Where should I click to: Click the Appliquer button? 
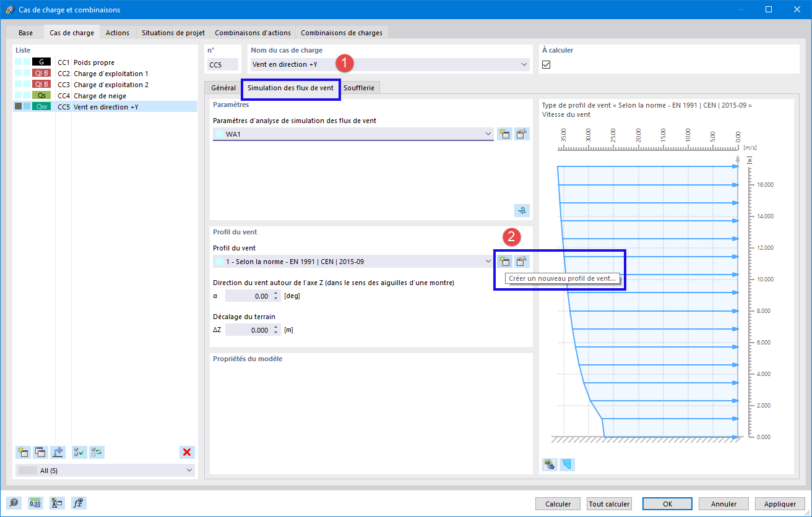tap(780, 504)
